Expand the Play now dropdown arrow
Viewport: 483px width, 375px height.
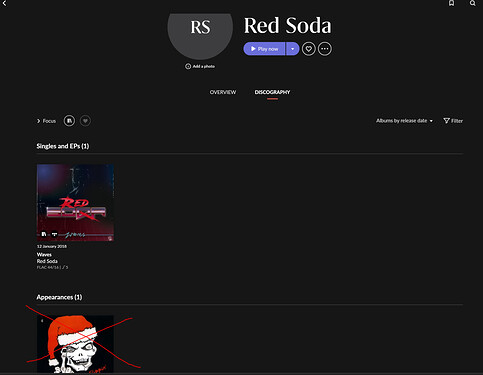pyautogui.click(x=292, y=49)
